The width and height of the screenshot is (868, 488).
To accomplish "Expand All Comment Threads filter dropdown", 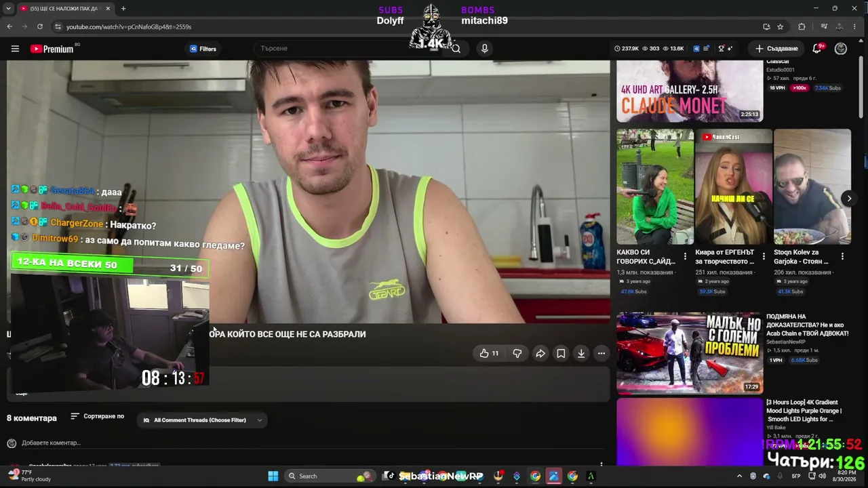I will point(203,420).
